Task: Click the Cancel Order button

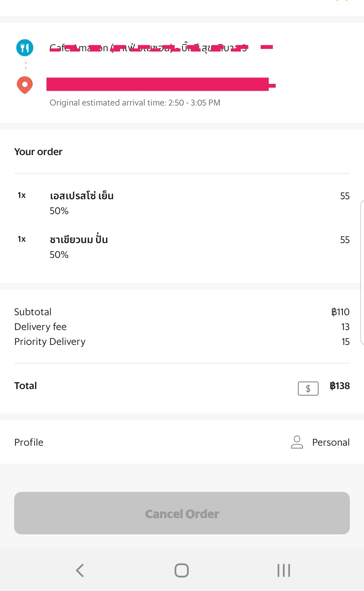Action: (182, 513)
